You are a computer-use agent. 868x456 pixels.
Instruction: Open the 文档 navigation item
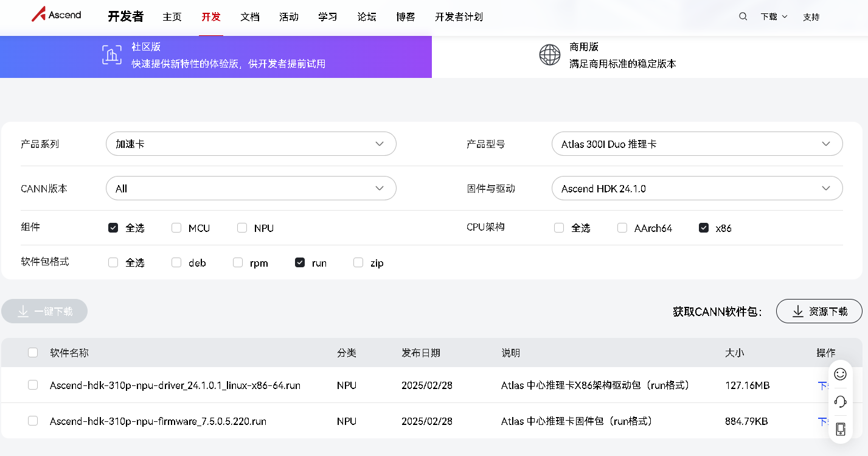[x=250, y=17]
